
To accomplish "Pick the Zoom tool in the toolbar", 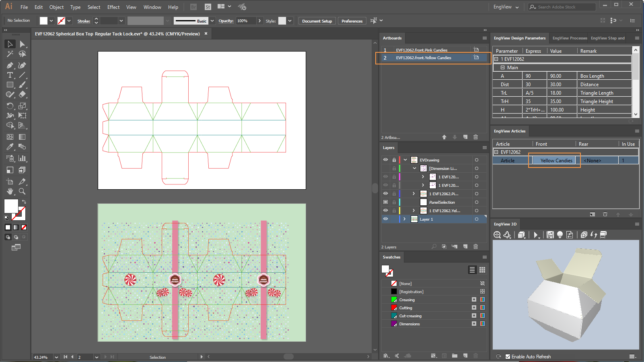I will pos(22,191).
